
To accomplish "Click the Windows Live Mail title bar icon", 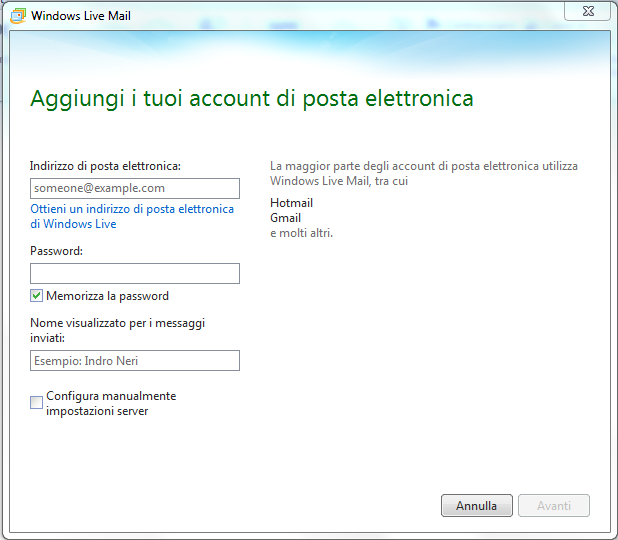I will 17,16.
